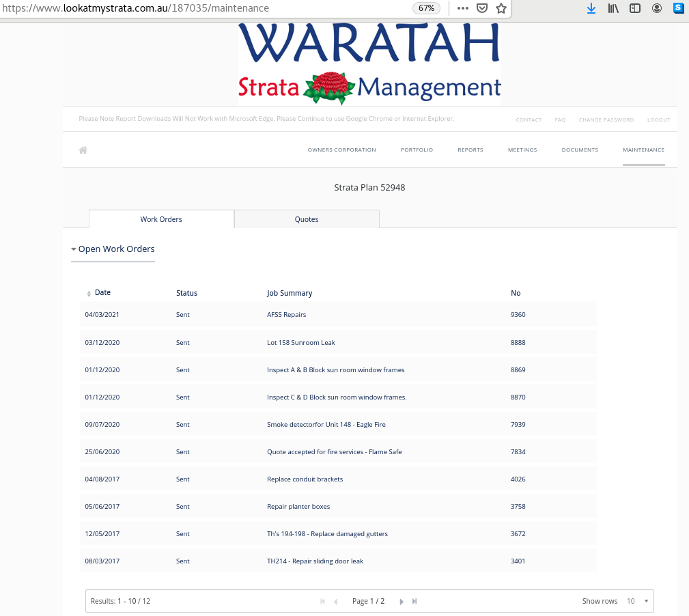Click the date 04/03/2021
Viewport: 689px width, 616px height.
click(102, 315)
